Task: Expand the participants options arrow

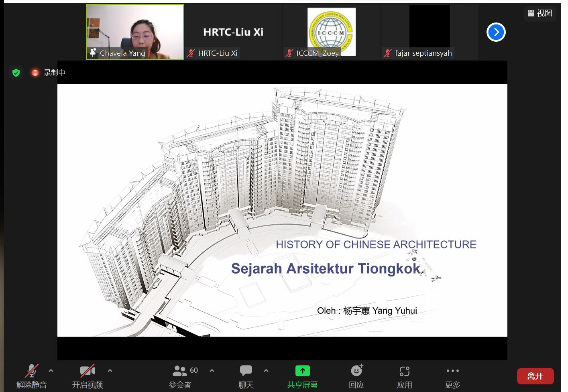Action: pyautogui.click(x=212, y=371)
